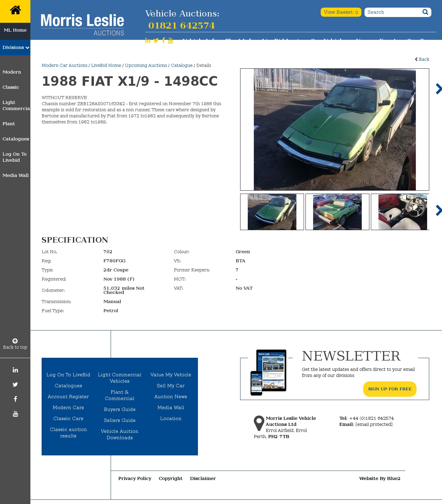Select the rear-view car thumbnail
442x504 pixels.
(337, 212)
